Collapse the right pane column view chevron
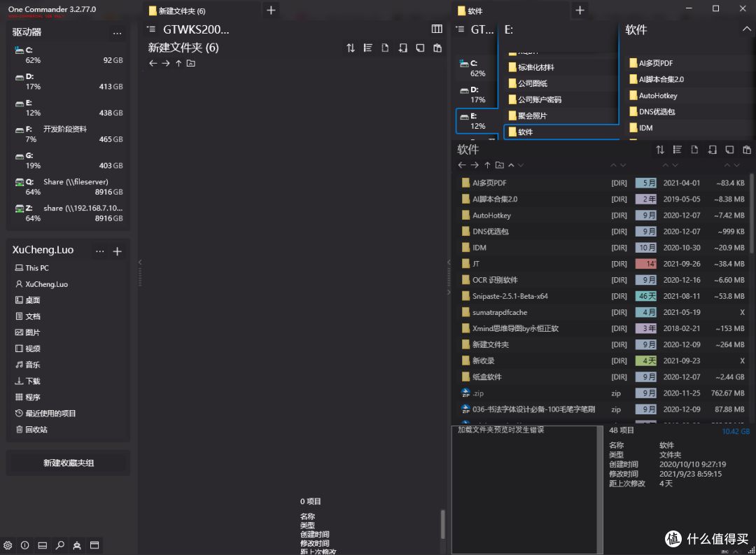 [746, 29]
